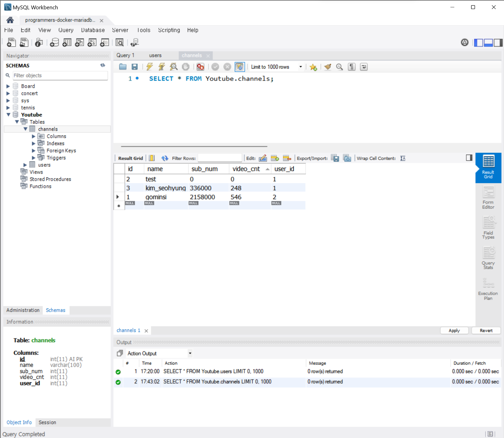Execute query lightning bolt icon

pos(149,67)
